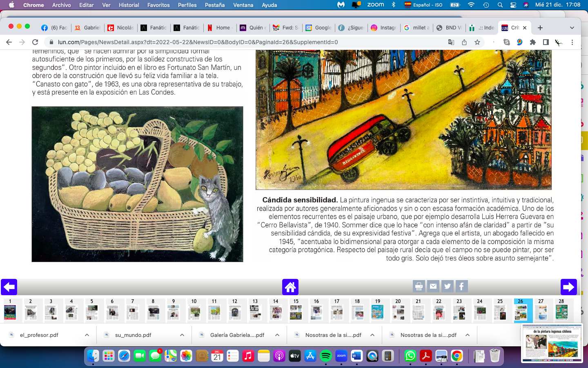The width and height of the screenshot is (588, 368).
Task: Switch to the Instagram tab
Action: [x=384, y=28]
